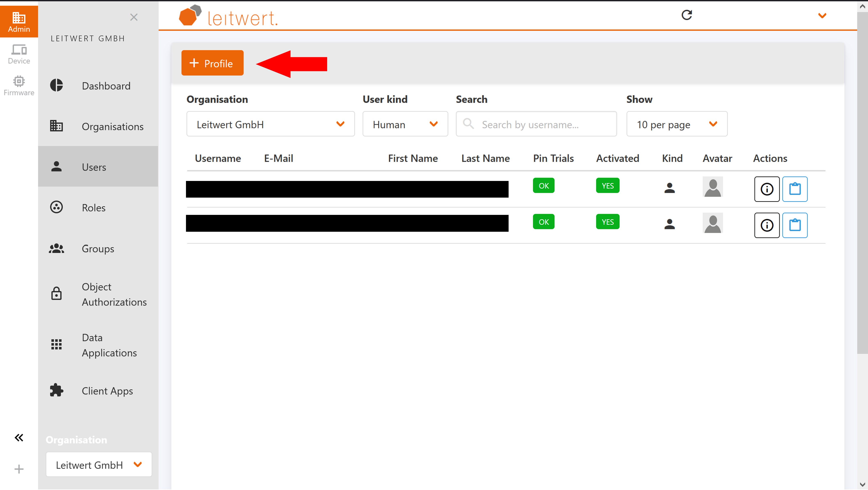Click clipboard icon in second user row
Screen dimensions: 868x490
pyautogui.click(x=795, y=225)
